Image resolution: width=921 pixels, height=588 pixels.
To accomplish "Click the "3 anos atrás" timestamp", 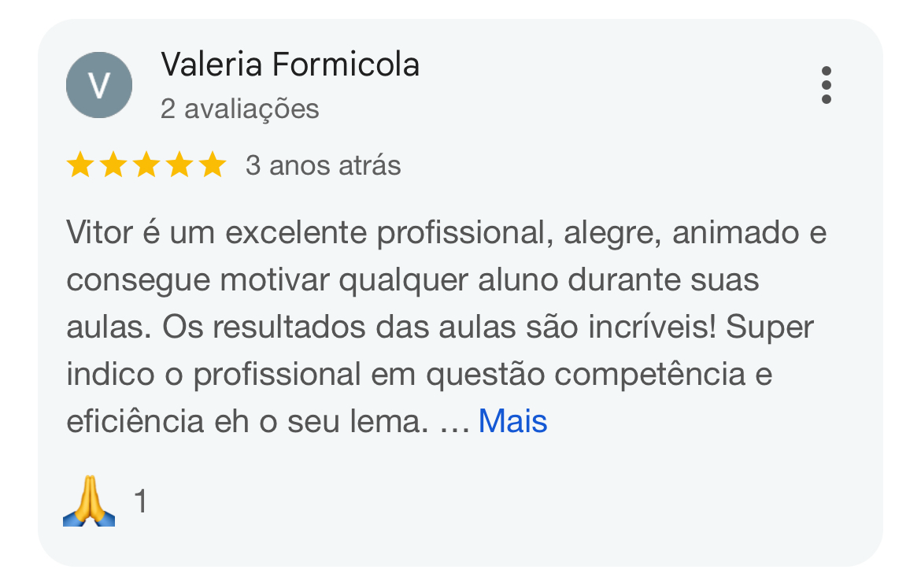I will coord(323,166).
